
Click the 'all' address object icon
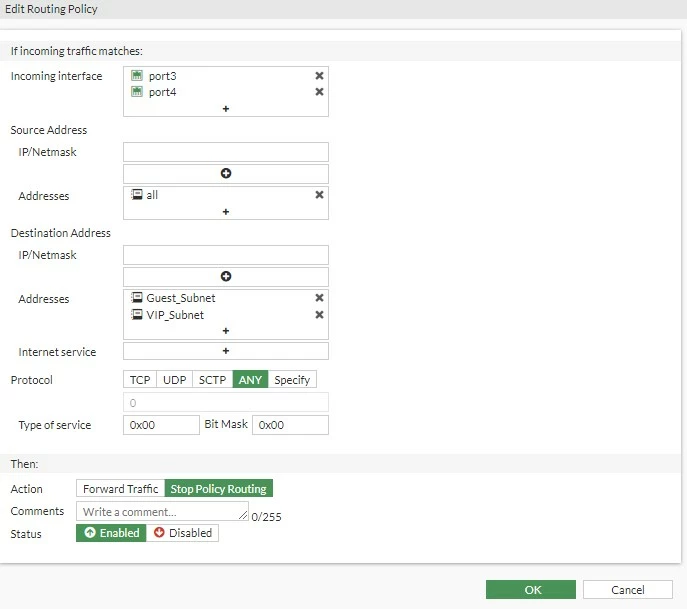[137, 195]
